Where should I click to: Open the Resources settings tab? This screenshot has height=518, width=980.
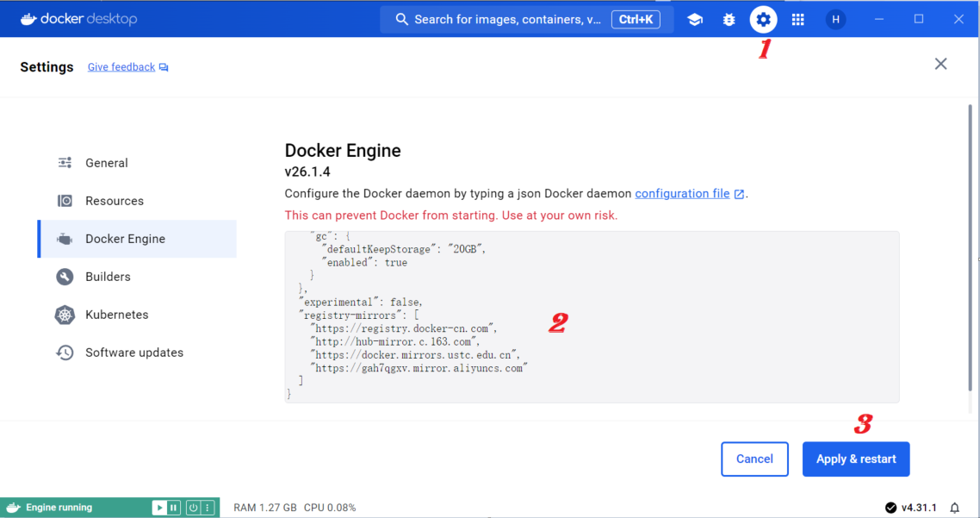[137, 201]
